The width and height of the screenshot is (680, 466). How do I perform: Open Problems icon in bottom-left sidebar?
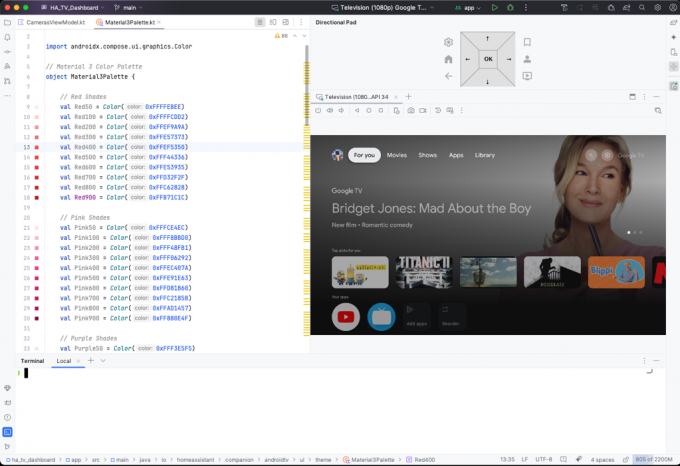(7, 417)
